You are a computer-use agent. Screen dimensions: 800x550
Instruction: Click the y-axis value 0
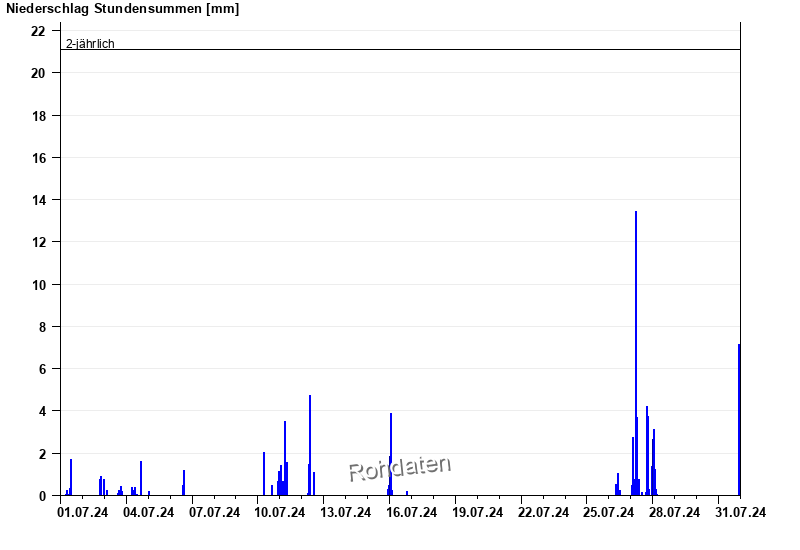(x=42, y=496)
